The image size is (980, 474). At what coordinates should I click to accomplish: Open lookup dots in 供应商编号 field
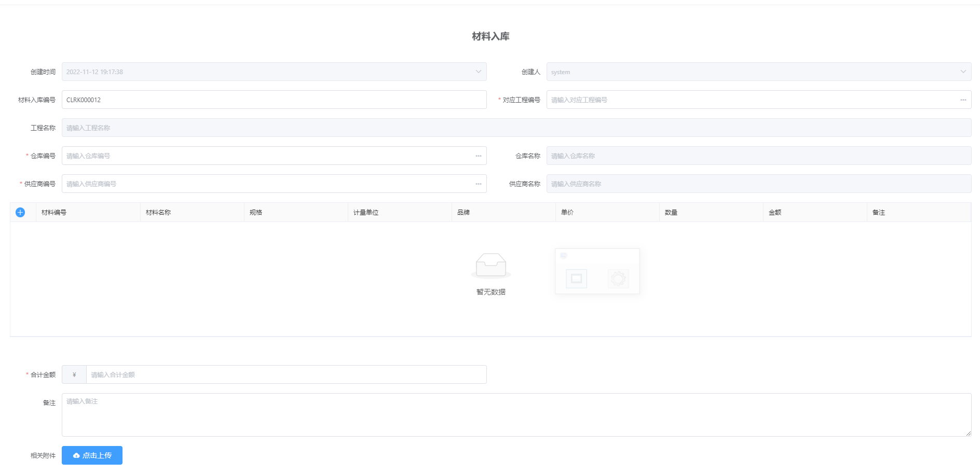pos(478,184)
